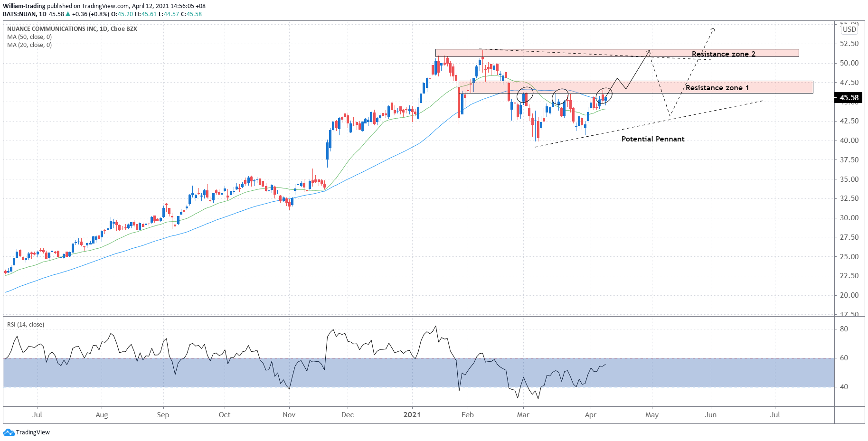The height and width of the screenshot is (441, 868).
Task: Click the 40 level on RSI axis
Action: [844, 387]
